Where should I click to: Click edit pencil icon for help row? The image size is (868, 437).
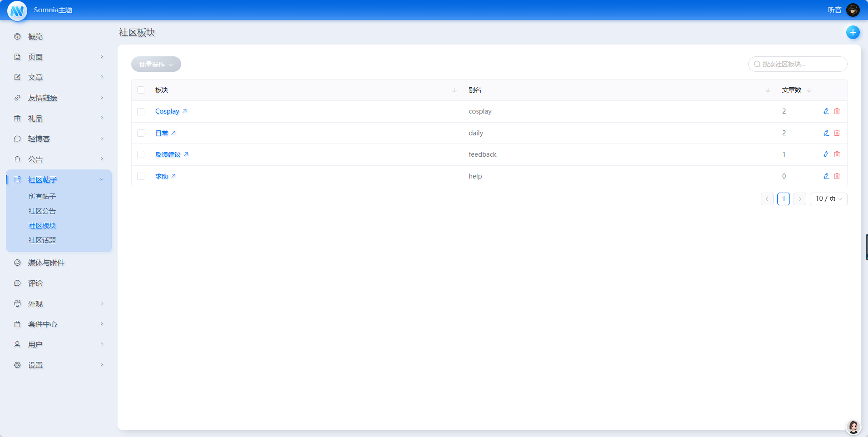[826, 176]
